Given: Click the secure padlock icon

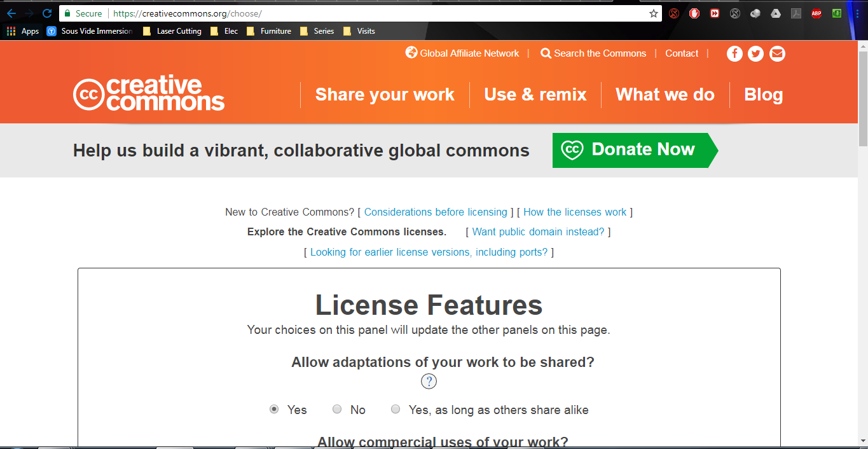Looking at the screenshot, I should pyautogui.click(x=68, y=13).
